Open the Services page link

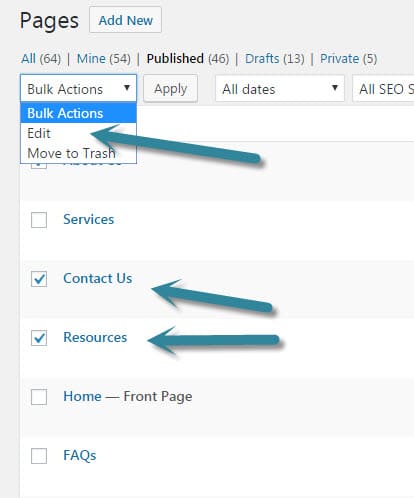tap(89, 219)
